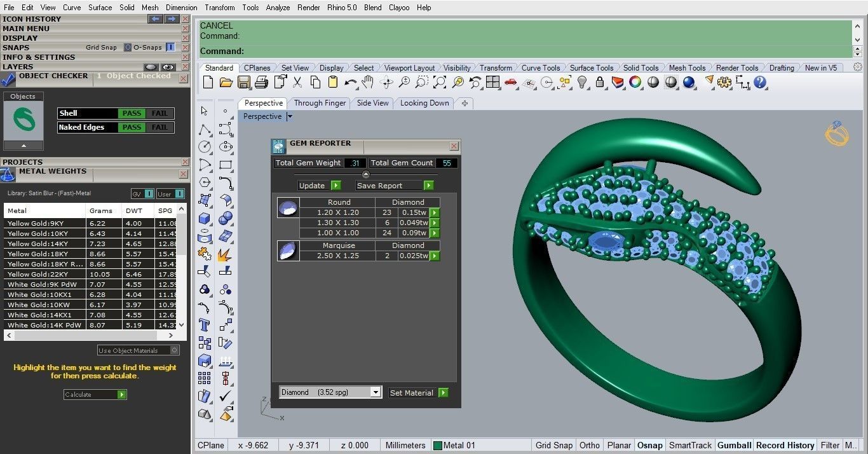The width and height of the screenshot is (868, 454).
Task: Switch to the Looking Down viewport tab
Action: [x=424, y=103]
